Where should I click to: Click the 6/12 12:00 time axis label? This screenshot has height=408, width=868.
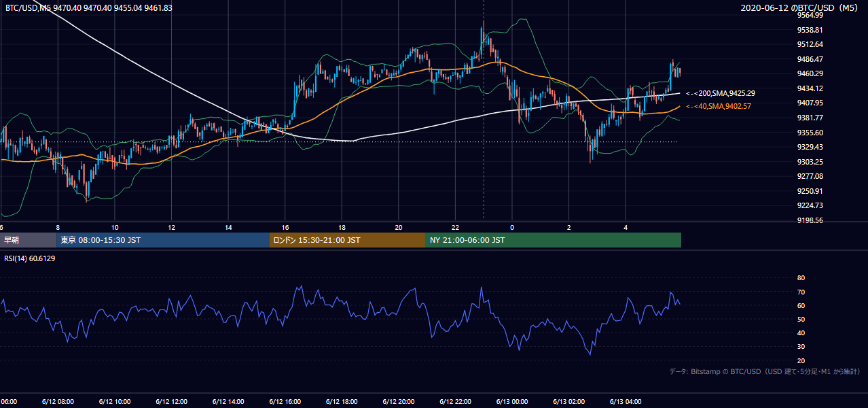(x=171, y=401)
